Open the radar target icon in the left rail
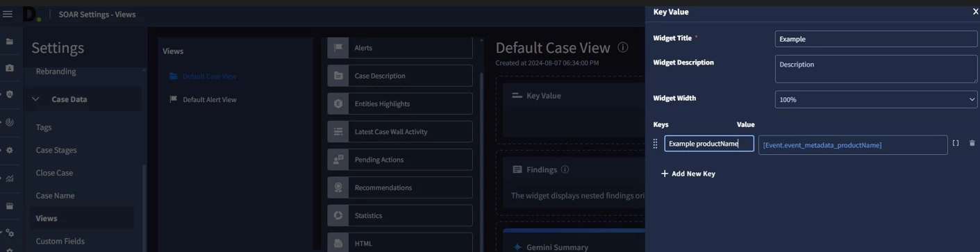This screenshot has height=252, width=980. pyautogui.click(x=9, y=122)
